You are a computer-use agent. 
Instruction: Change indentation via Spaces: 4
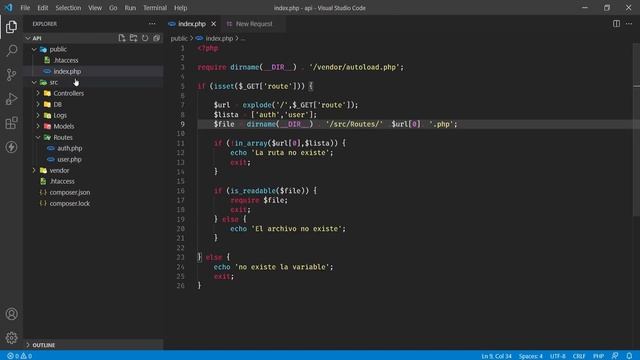click(531, 356)
